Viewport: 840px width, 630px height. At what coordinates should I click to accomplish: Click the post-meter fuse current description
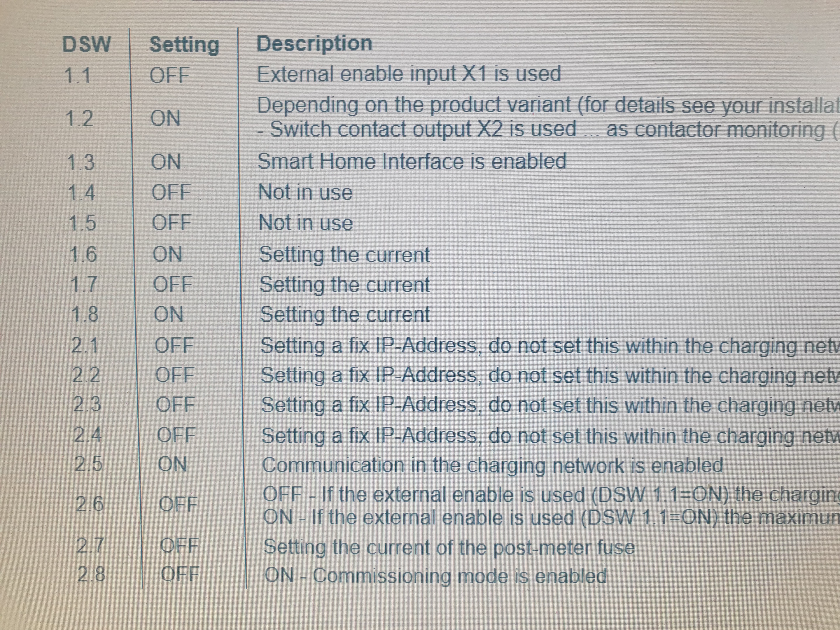(449, 547)
